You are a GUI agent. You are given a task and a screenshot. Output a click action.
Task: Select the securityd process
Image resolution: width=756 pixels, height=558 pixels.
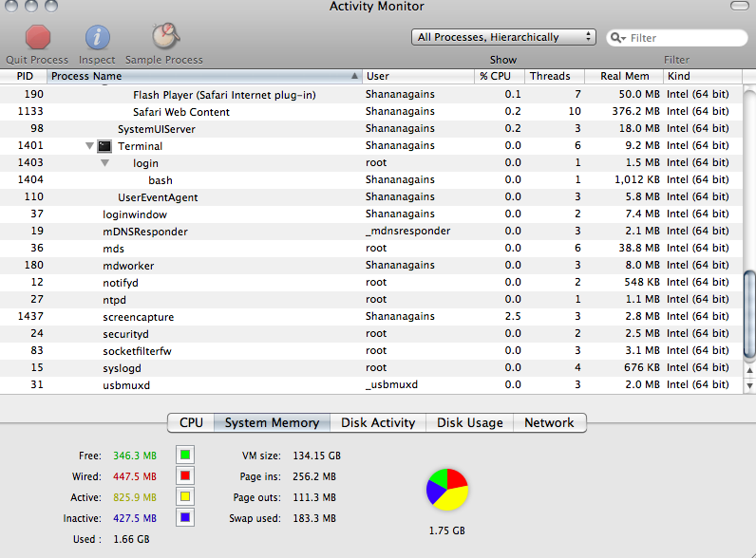[x=371, y=333]
